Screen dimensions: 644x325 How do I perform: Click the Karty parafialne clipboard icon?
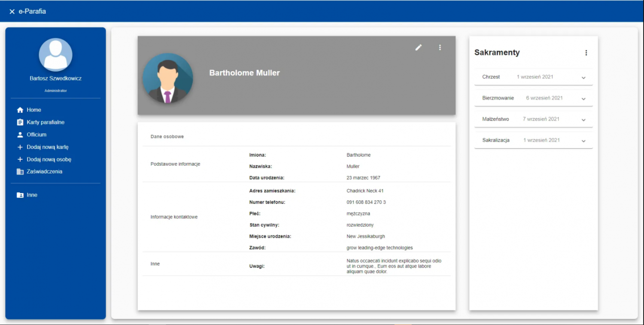[x=20, y=122]
